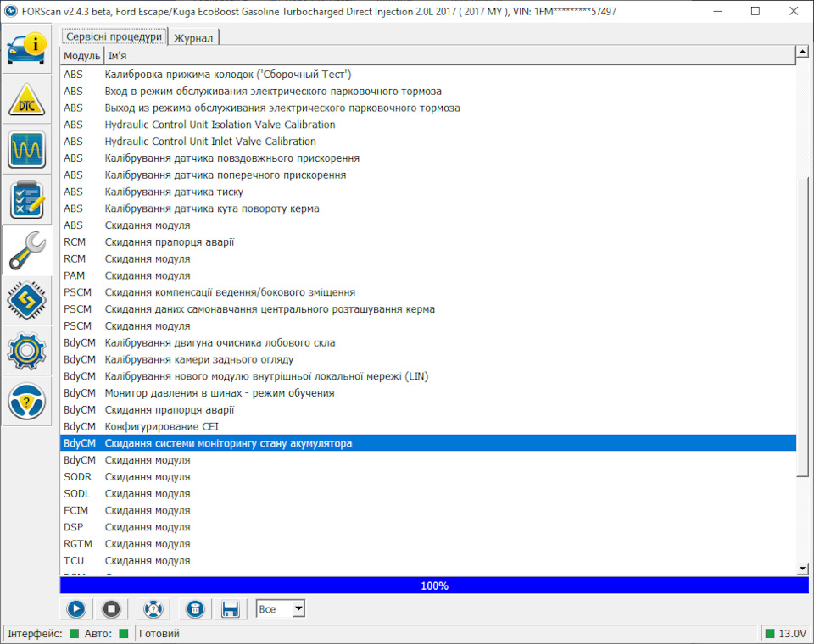Select TCU Скидання модуля row
This screenshot has width=814, height=644.
tap(428, 561)
